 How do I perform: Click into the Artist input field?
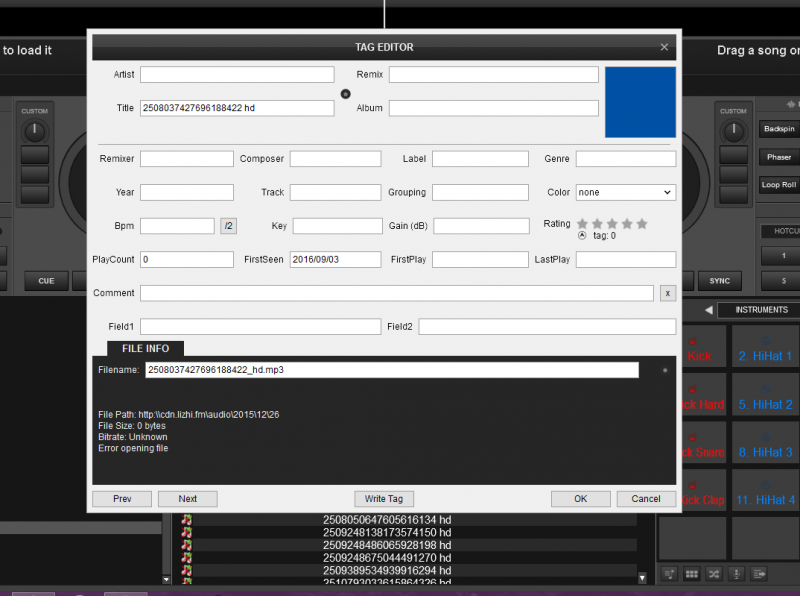(237, 75)
